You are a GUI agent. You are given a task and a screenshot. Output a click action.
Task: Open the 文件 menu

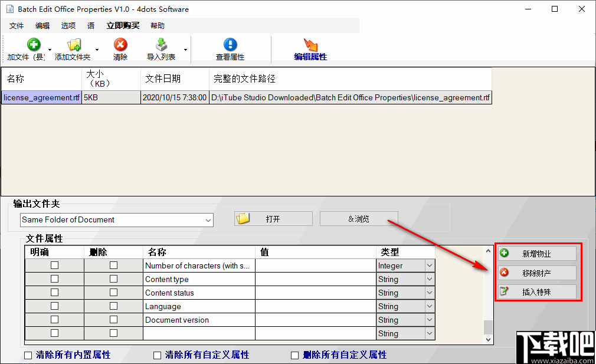pyautogui.click(x=17, y=25)
